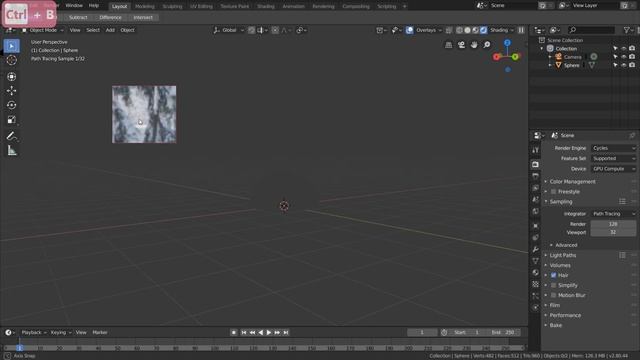Screen dimensions: 640x360
Task: Open the Render properties tab icon
Action: pyautogui.click(x=536, y=164)
